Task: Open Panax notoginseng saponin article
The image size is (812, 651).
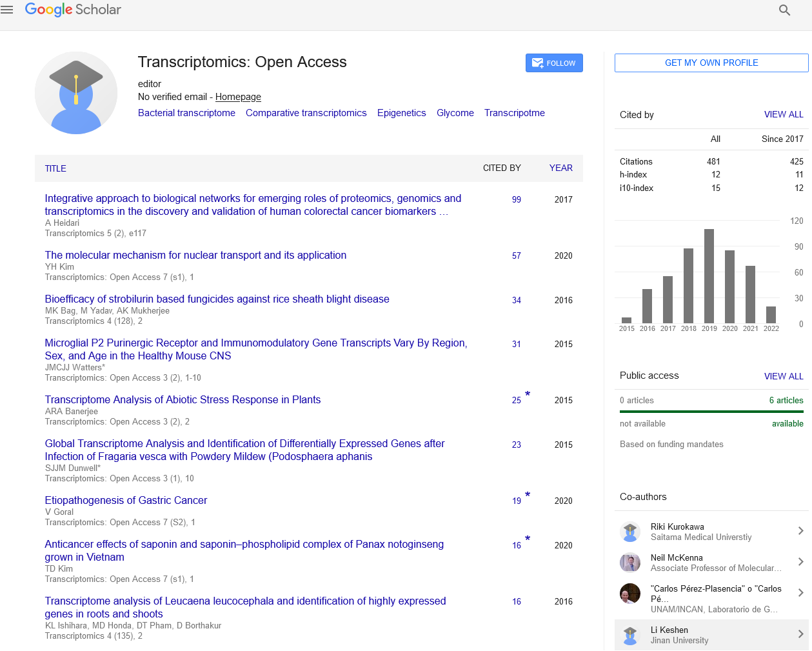Action: pos(244,551)
